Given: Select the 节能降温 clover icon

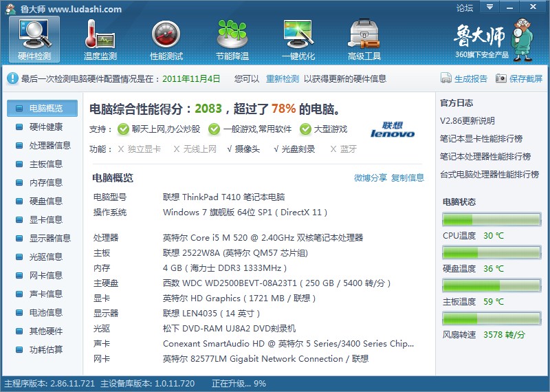Looking at the screenshot, I should [232, 39].
